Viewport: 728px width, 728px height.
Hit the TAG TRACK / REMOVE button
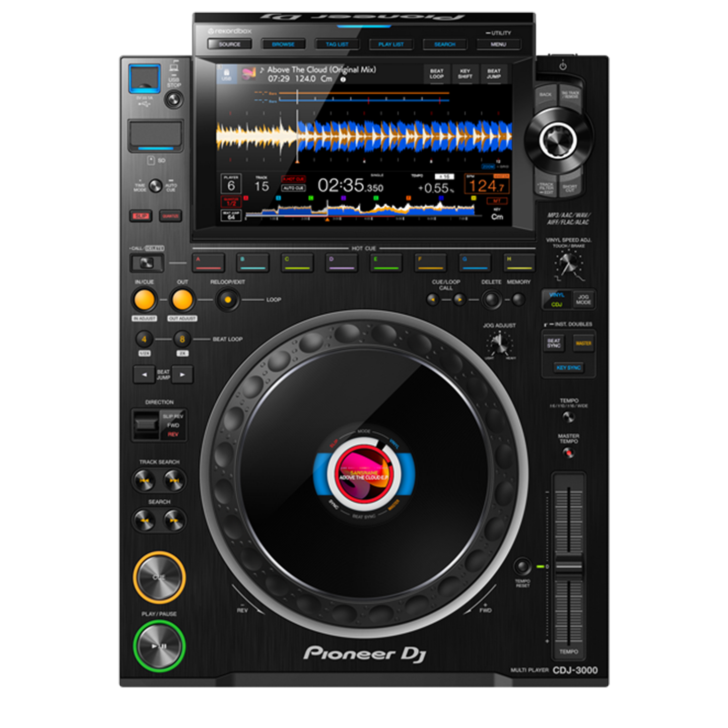570,96
